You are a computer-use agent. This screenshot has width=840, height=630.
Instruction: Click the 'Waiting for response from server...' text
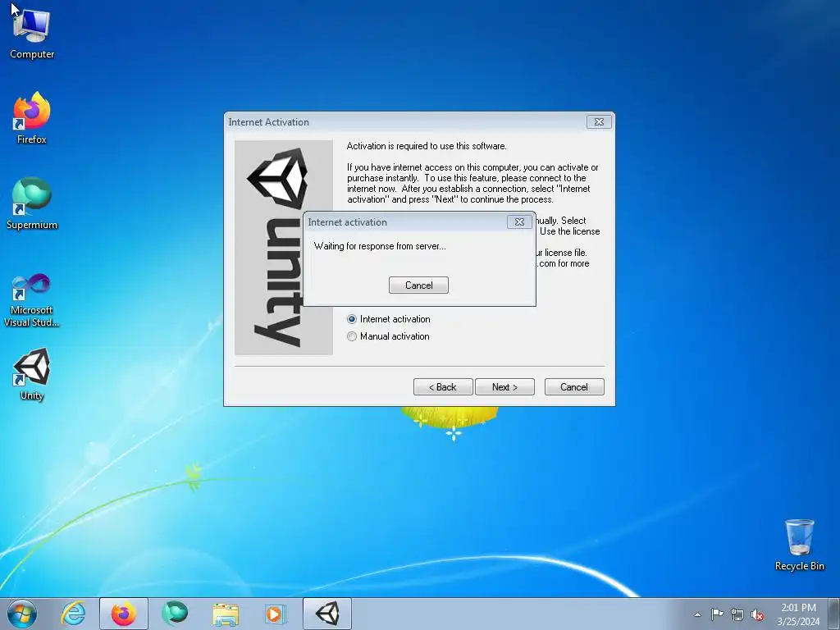pyautogui.click(x=380, y=246)
